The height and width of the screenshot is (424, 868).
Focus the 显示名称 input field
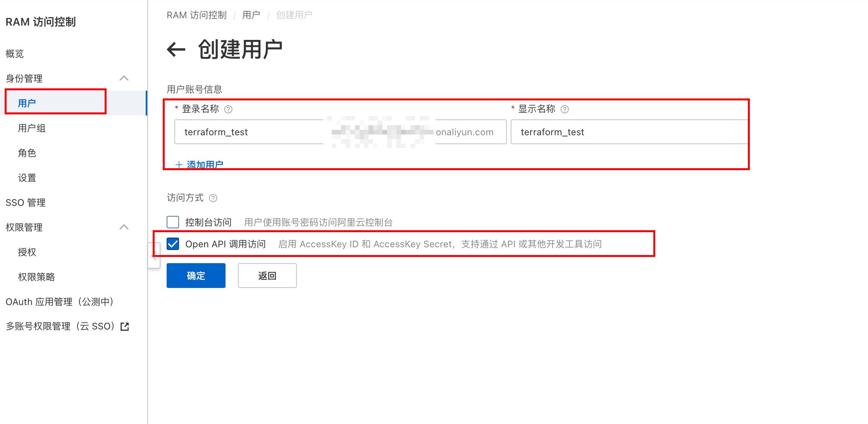(x=629, y=132)
